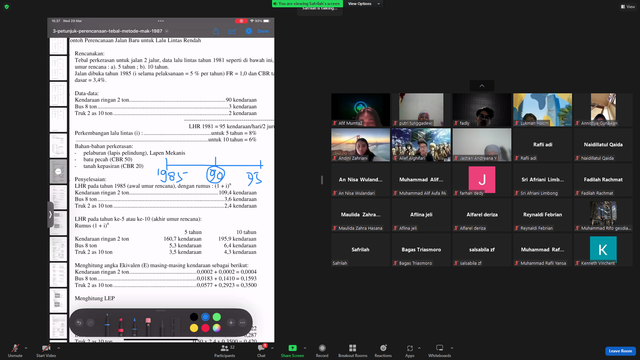The width and height of the screenshot is (640, 360).
Task: Click the View layout button top-right
Action: point(627,7)
